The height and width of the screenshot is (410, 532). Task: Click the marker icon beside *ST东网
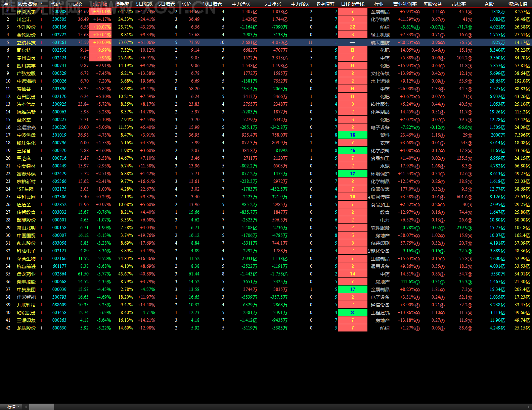pyautogui.click(x=42, y=189)
